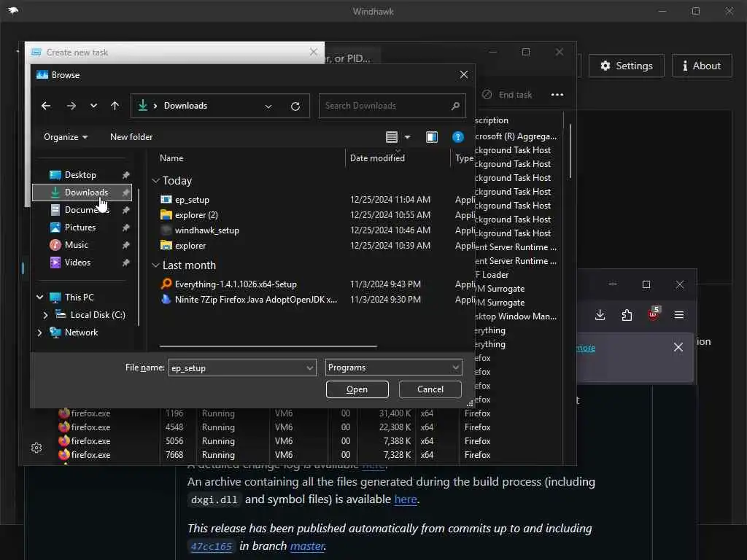This screenshot has width=747, height=560.
Task: Unpin Desktop using its pin icon
Action: tap(125, 175)
